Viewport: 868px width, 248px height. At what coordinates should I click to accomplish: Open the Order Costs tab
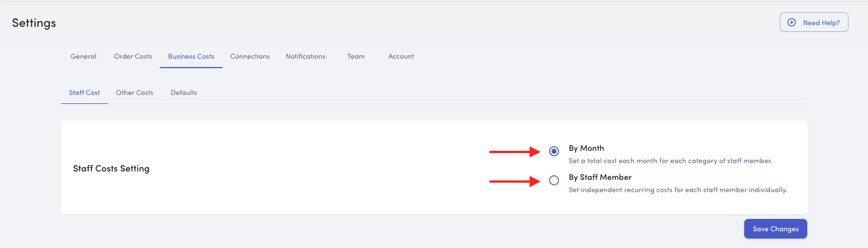coord(133,56)
